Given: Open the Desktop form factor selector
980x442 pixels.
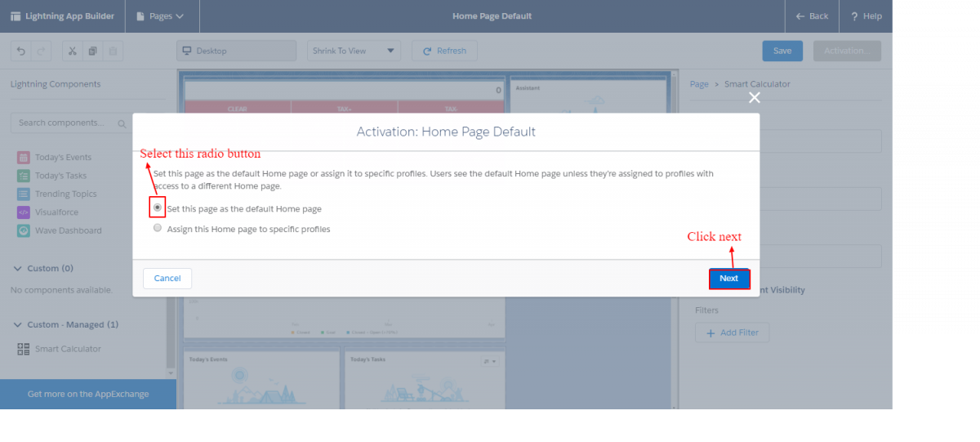Looking at the screenshot, I should [x=237, y=51].
